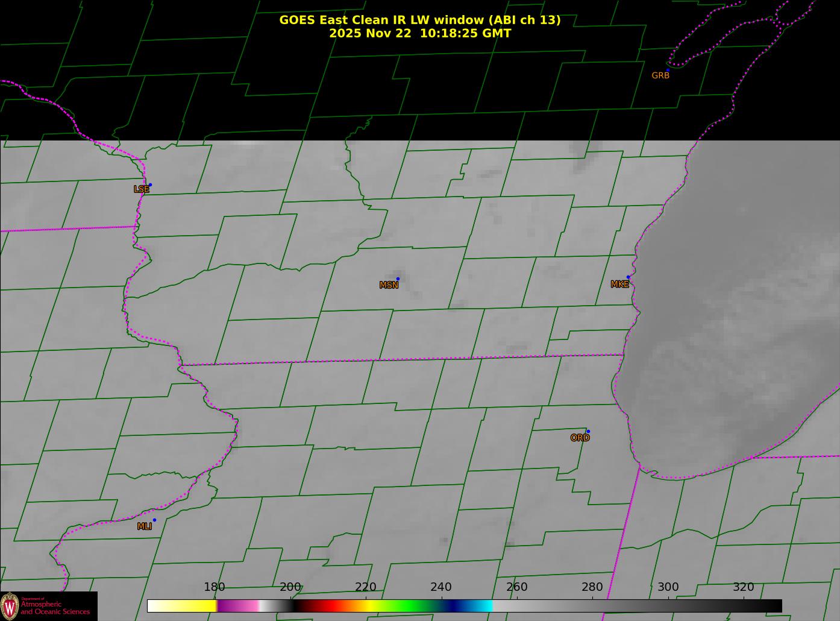Click the brightness temperature color scale bar
This screenshot has width=840, height=621.
(465, 605)
